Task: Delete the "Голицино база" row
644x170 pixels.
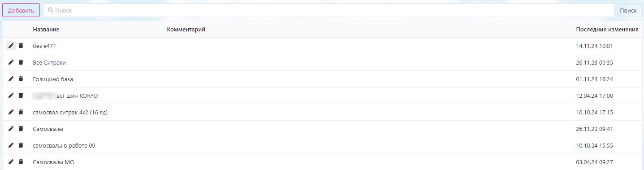Action: click(21, 79)
